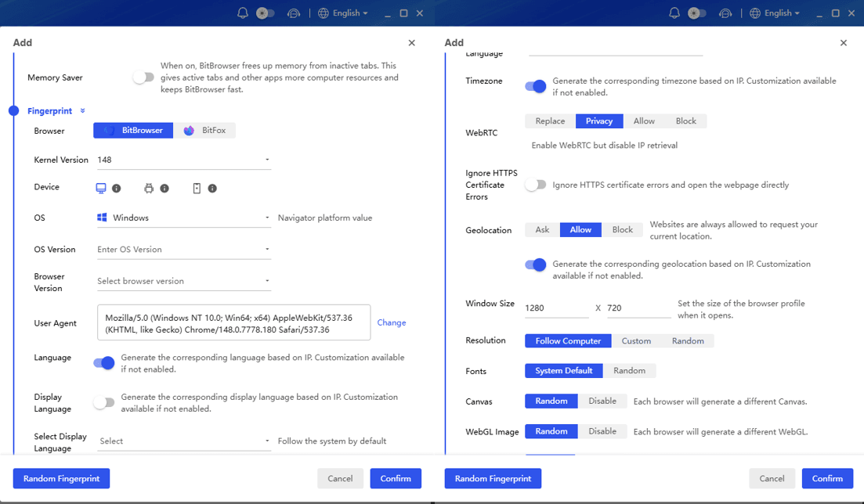This screenshot has height=504, width=864.
Task: Switch light/dark theme above the WebRTC dialog
Action: point(696,13)
